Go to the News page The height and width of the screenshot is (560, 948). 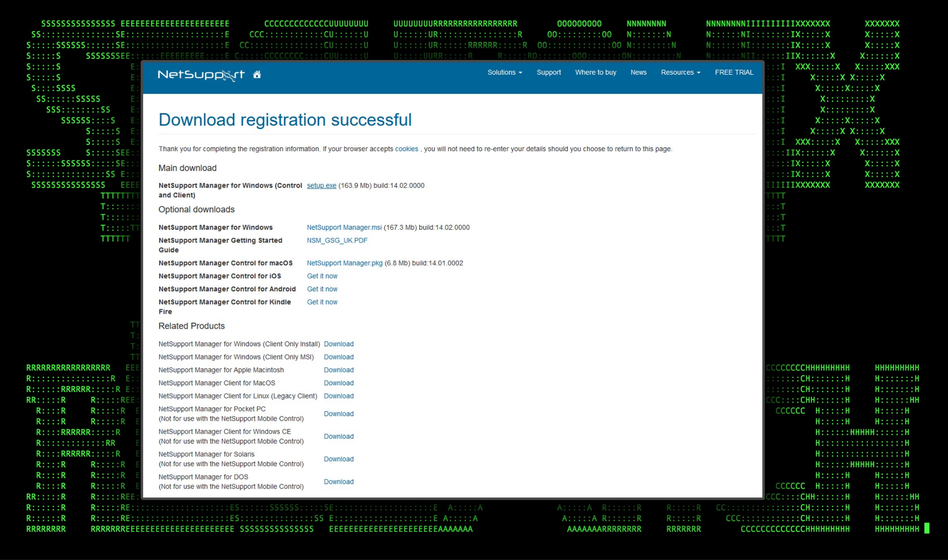pos(638,72)
